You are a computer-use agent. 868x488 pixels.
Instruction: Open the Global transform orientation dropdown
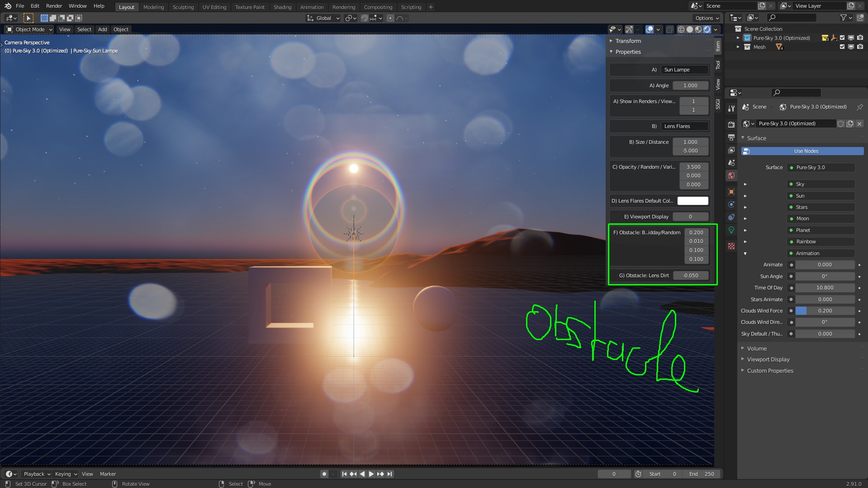click(323, 18)
